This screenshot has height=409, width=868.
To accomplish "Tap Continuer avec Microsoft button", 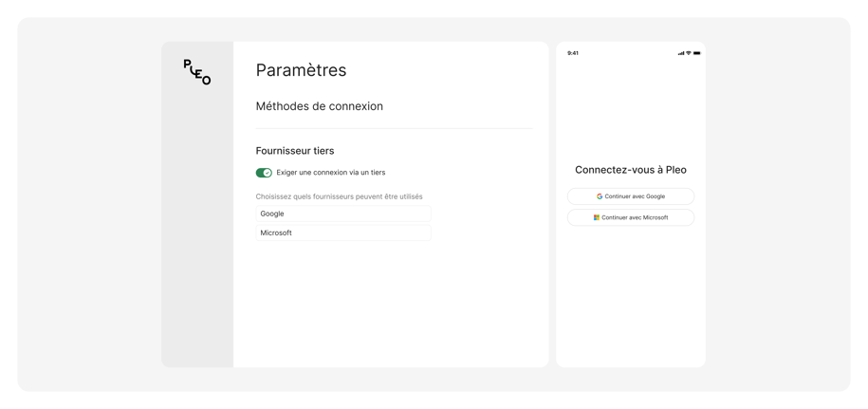I will click(x=631, y=217).
